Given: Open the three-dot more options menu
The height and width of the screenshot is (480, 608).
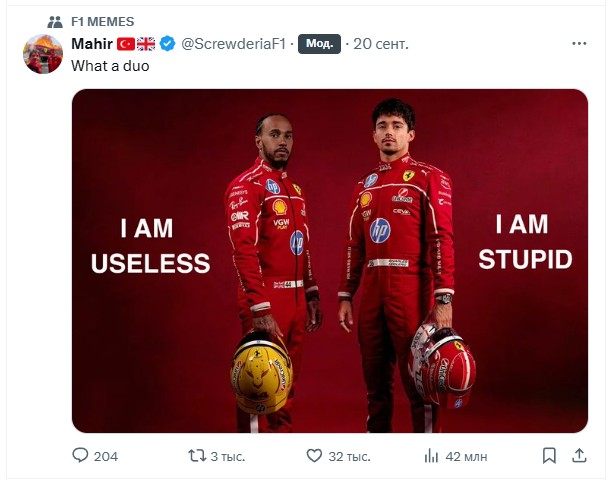Looking at the screenshot, I should tap(579, 44).
